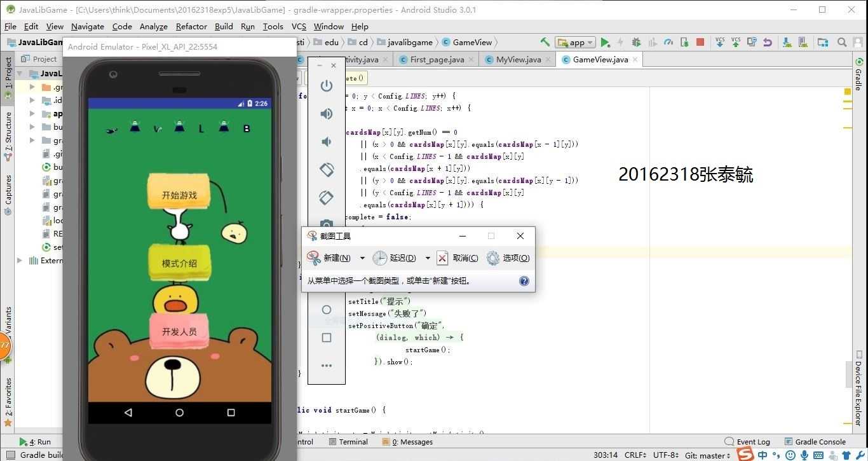The height and width of the screenshot is (461, 868).
Task: Rotate emulator left using the rotate icon
Action: [327, 170]
